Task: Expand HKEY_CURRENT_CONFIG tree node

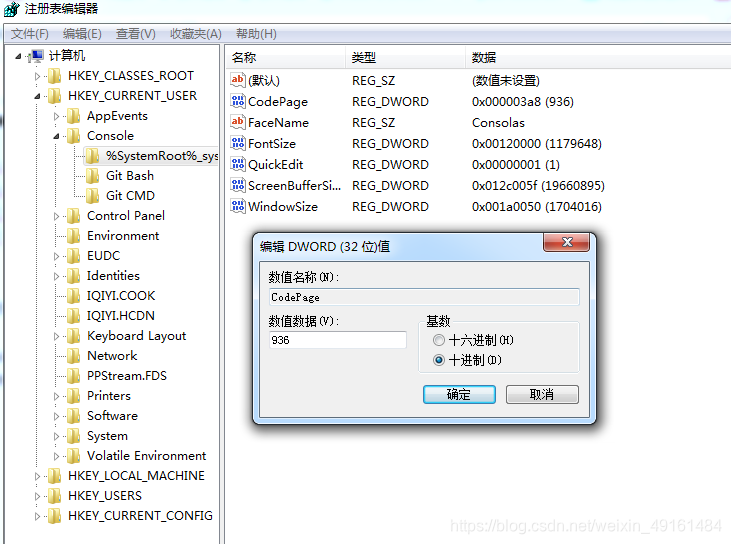Action: 37,516
